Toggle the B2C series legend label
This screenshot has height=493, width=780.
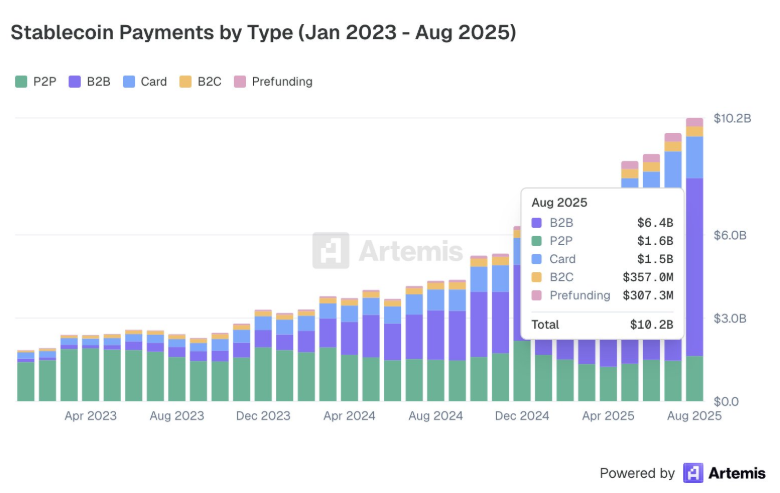click(x=208, y=82)
